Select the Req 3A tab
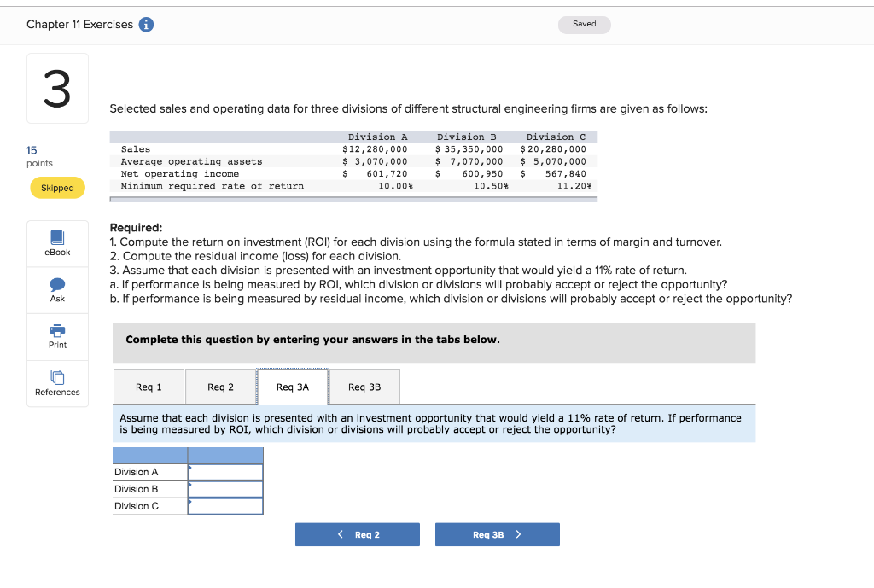 pos(293,387)
